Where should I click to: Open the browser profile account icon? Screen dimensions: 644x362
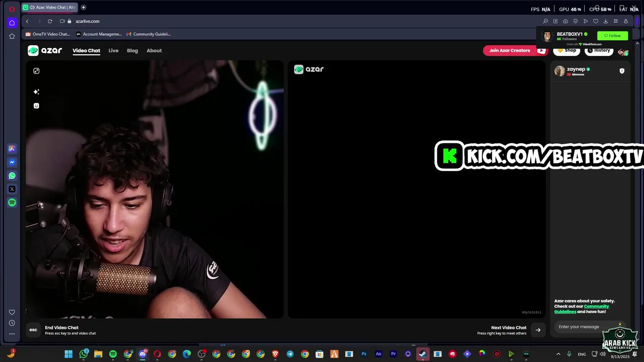(x=626, y=21)
